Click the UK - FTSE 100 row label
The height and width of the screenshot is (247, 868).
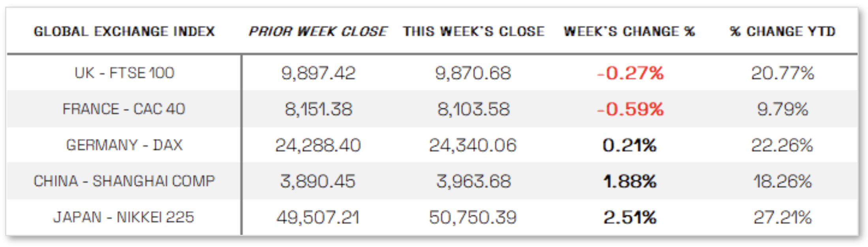click(124, 73)
